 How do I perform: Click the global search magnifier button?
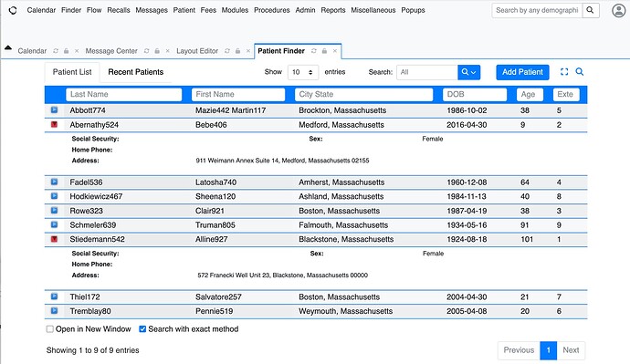pyautogui.click(x=590, y=10)
